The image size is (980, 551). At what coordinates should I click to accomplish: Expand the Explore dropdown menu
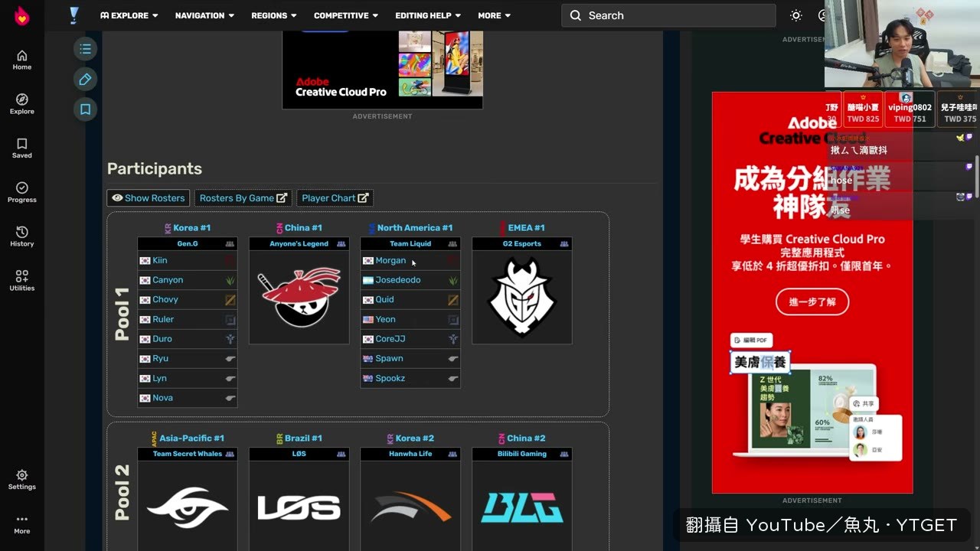[129, 15]
